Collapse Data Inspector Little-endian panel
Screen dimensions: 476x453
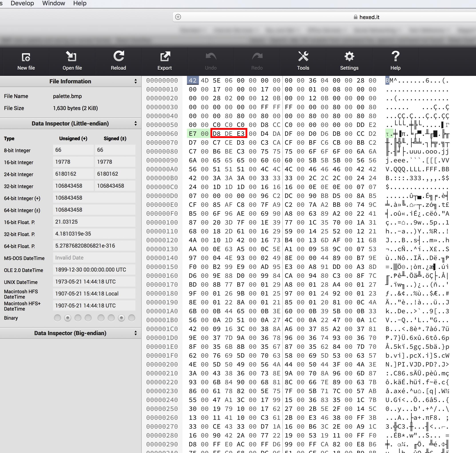click(x=136, y=124)
